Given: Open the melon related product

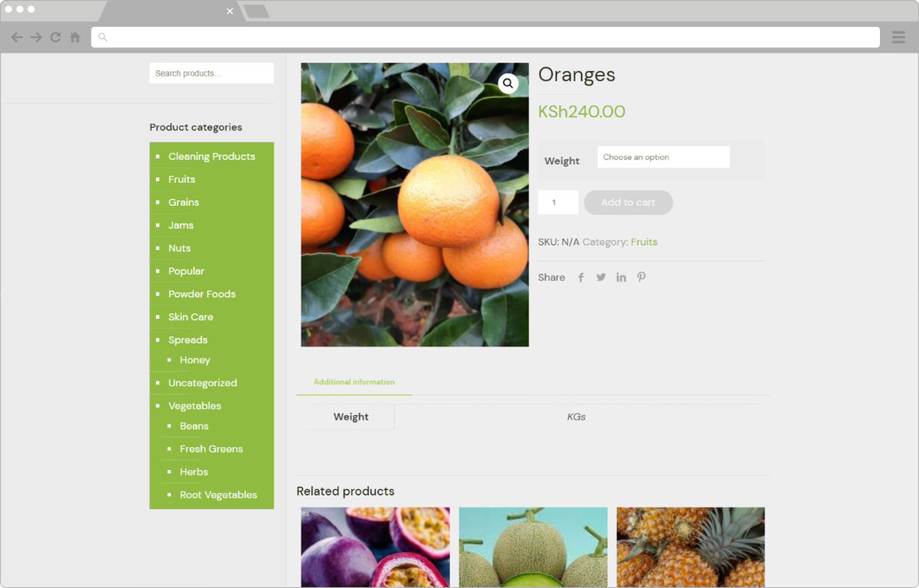Looking at the screenshot, I should pyautogui.click(x=533, y=547).
